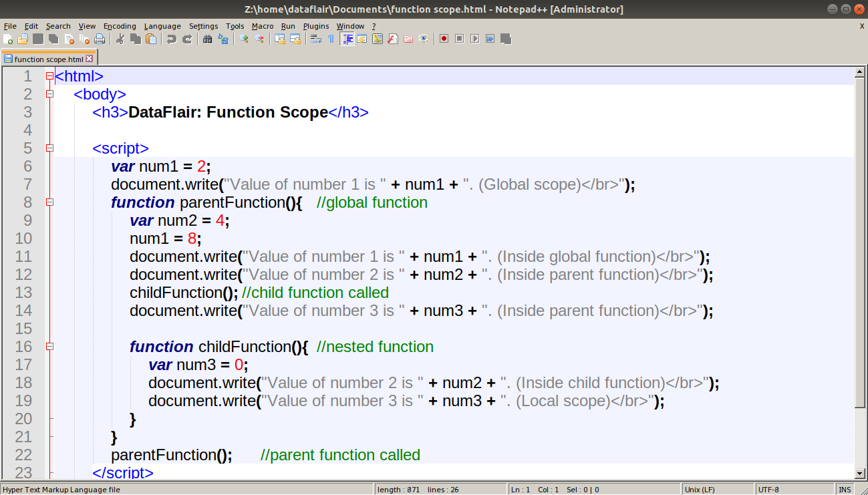Collapse the script block fold on line 5
868x495 pixels.
[49, 148]
